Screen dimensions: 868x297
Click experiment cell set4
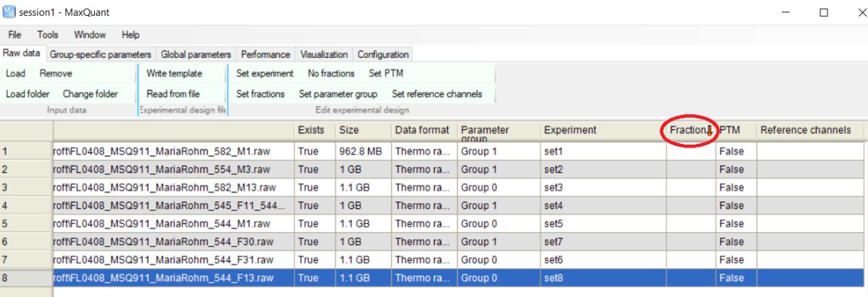point(603,205)
